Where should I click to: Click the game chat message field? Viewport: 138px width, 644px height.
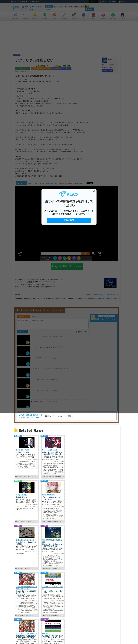pyautogui.click(x=61, y=253)
